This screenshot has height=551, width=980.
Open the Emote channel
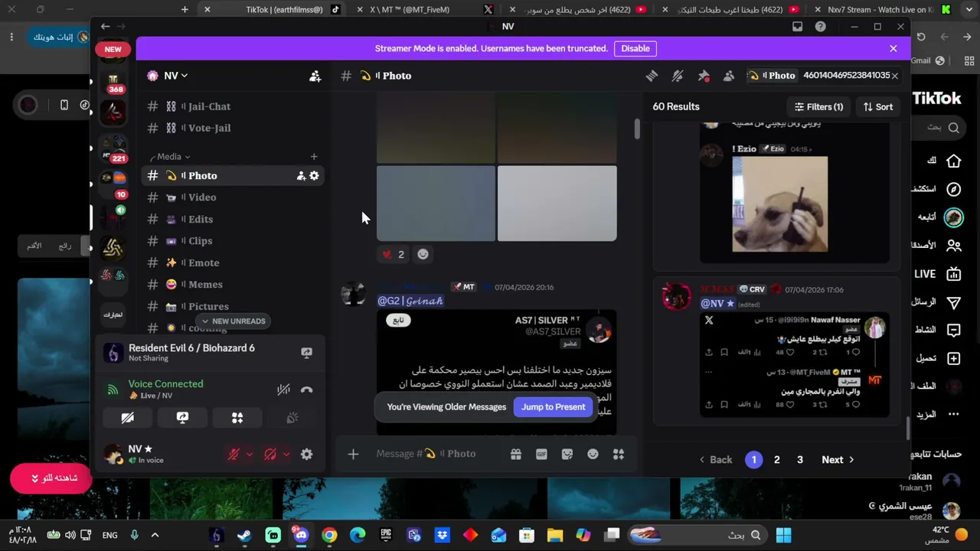tap(232, 262)
